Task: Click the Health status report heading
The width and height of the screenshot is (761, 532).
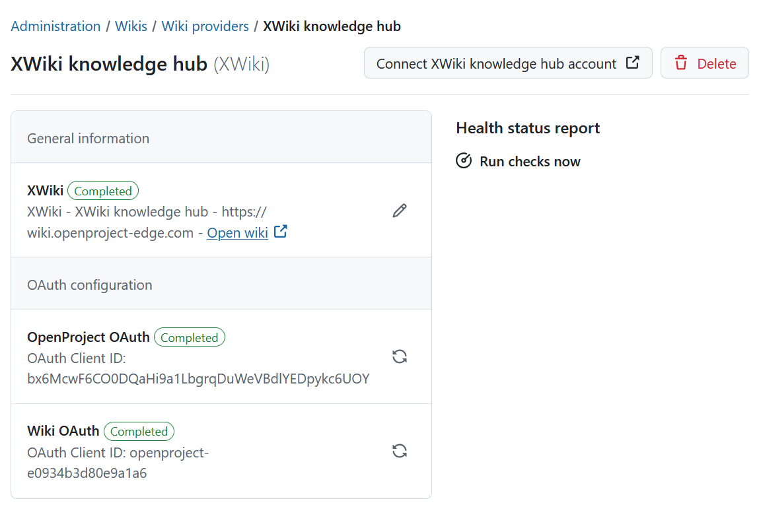Action: [528, 128]
